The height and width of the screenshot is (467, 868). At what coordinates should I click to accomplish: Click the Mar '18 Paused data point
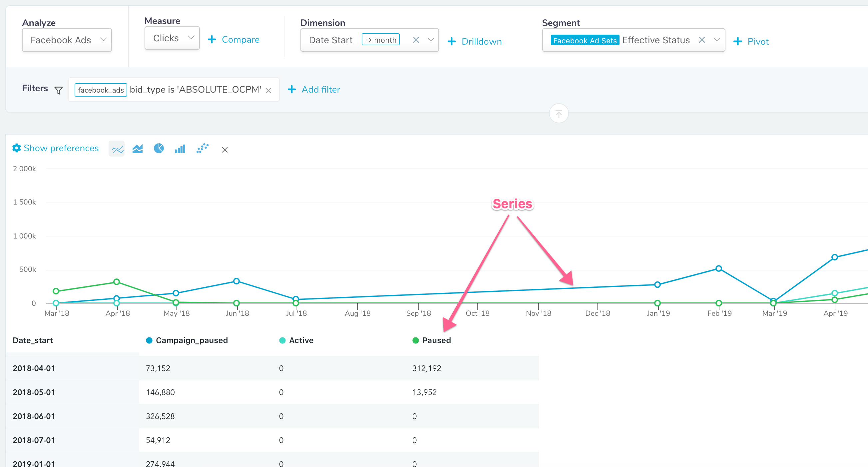56,291
